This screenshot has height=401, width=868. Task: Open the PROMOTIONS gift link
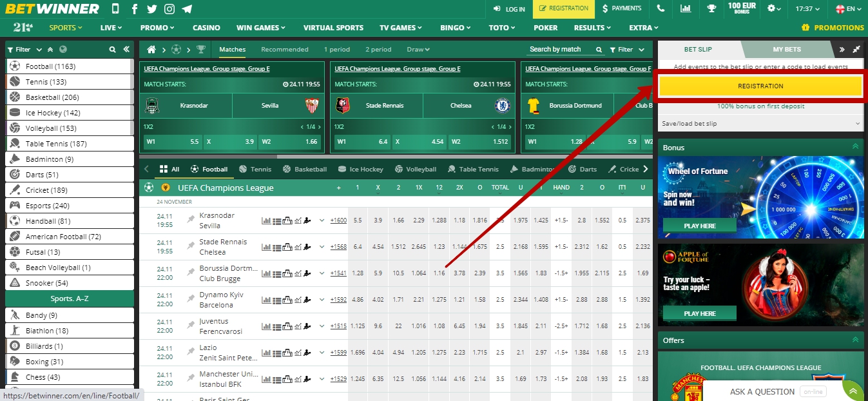point(833,28)
